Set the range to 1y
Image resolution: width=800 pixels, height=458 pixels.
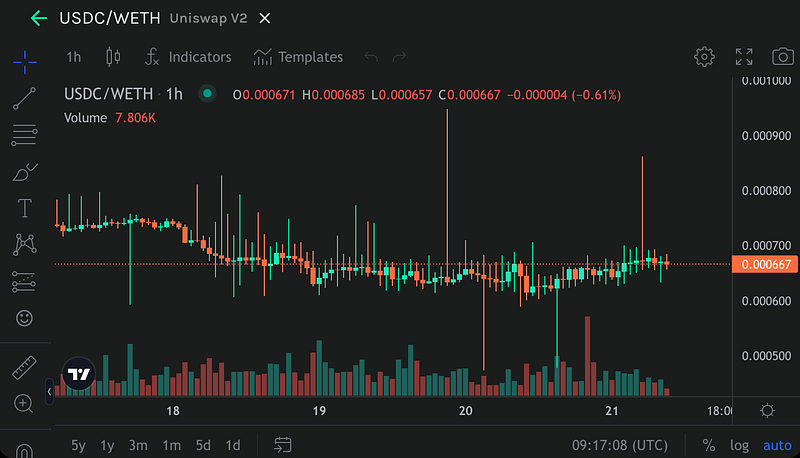[107, 445]
